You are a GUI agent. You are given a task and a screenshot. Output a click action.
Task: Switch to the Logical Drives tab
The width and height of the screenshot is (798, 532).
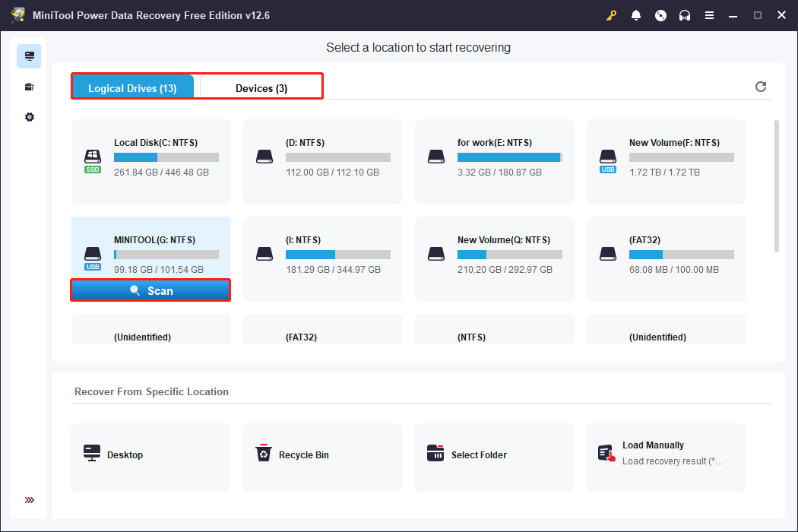133,88
